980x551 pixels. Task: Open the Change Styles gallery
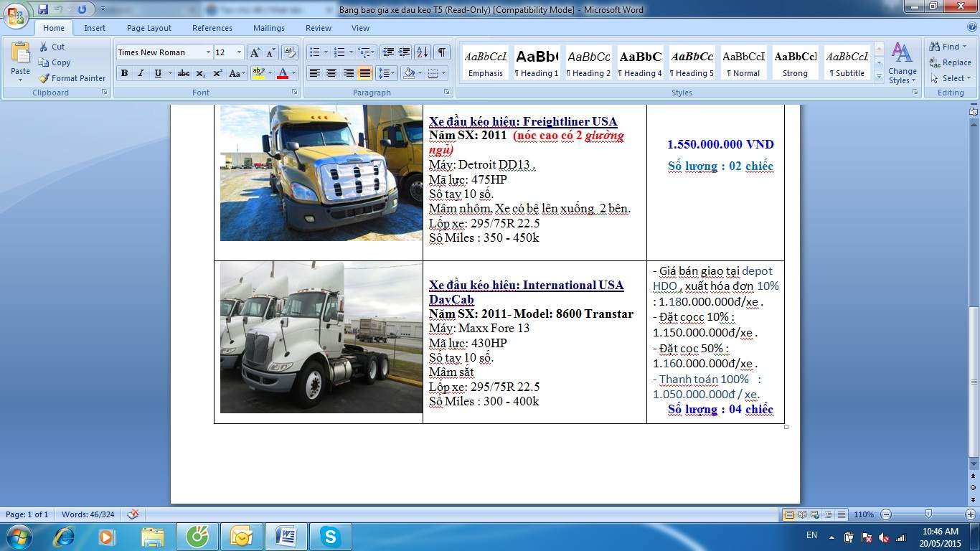[902, 64]
